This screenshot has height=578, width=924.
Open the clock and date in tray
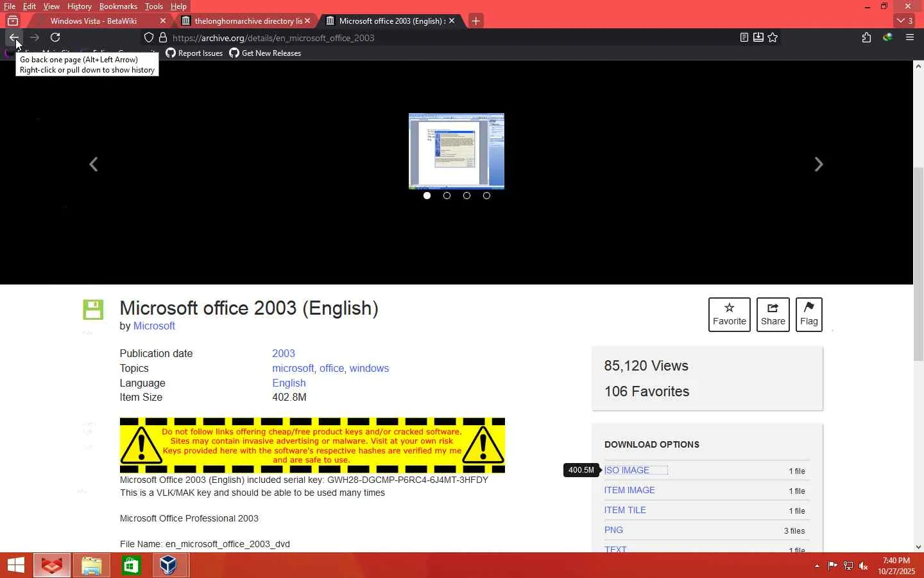tap(896, 566)
